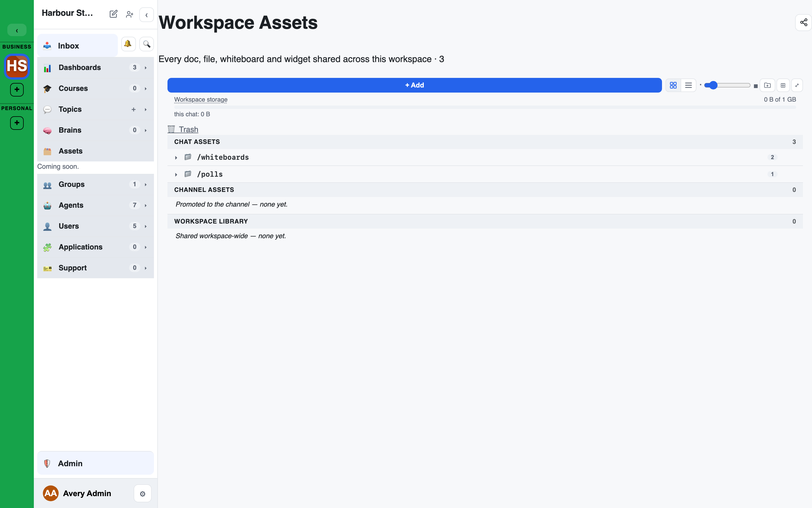
Task: Open Agents in the sidebar
Action: pyautogui.click(x=96, y=205)
